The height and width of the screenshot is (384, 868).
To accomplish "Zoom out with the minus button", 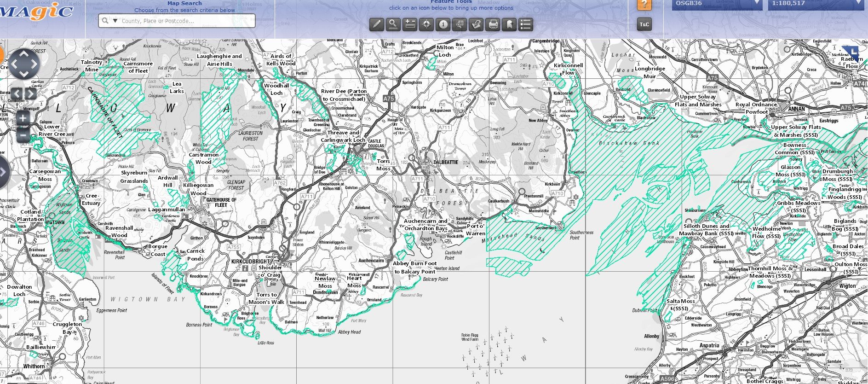I will pyautogui.click(x=23, y=135).
